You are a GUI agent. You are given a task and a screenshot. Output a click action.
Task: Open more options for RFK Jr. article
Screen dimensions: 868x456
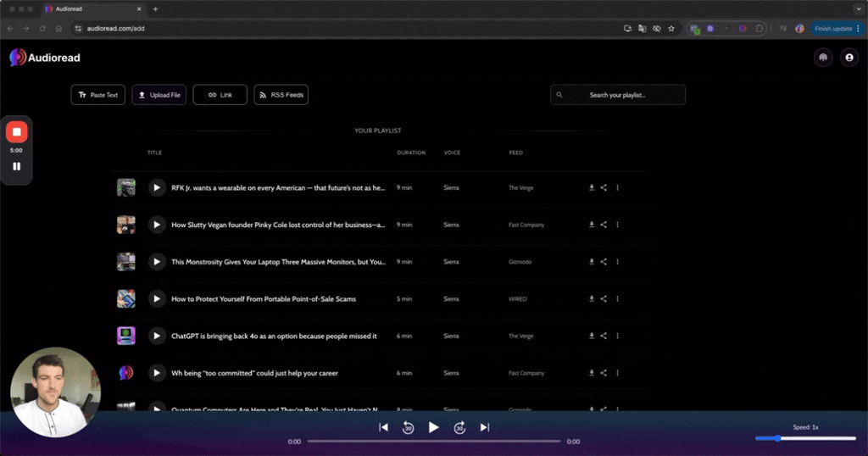(x=617, y=187)
